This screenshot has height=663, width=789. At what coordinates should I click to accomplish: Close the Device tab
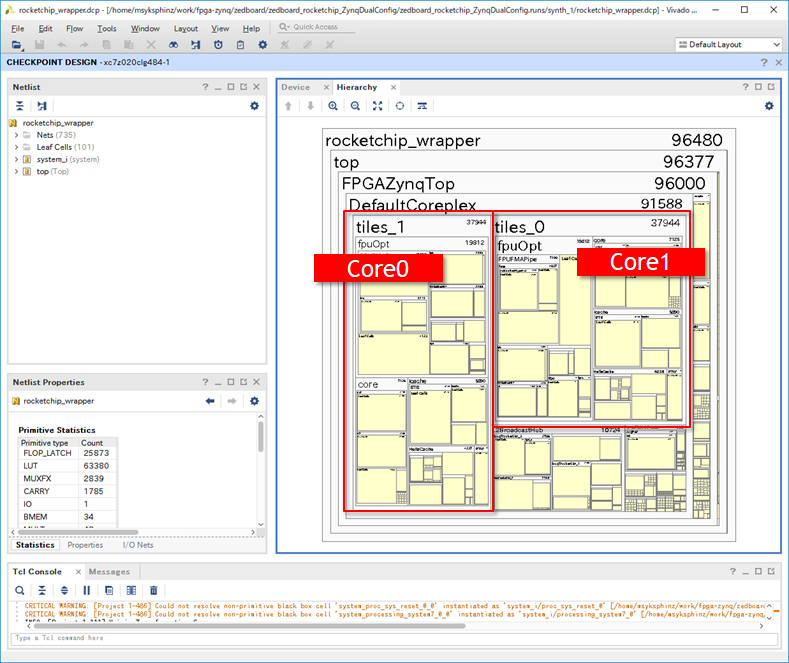[326, 87]
